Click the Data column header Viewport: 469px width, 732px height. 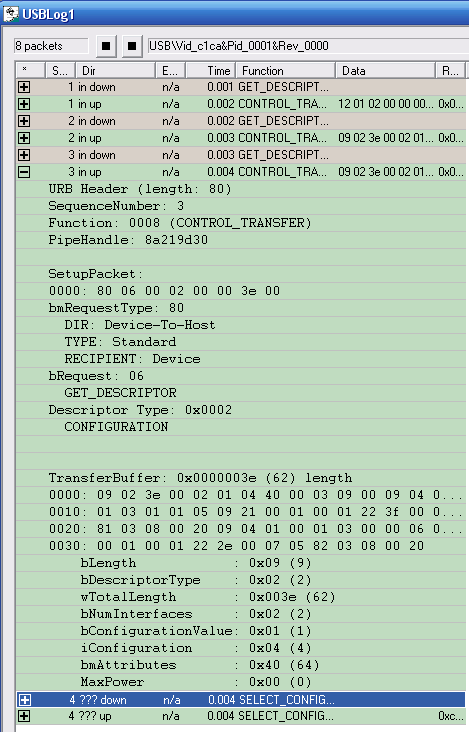(x=385, y=70)
